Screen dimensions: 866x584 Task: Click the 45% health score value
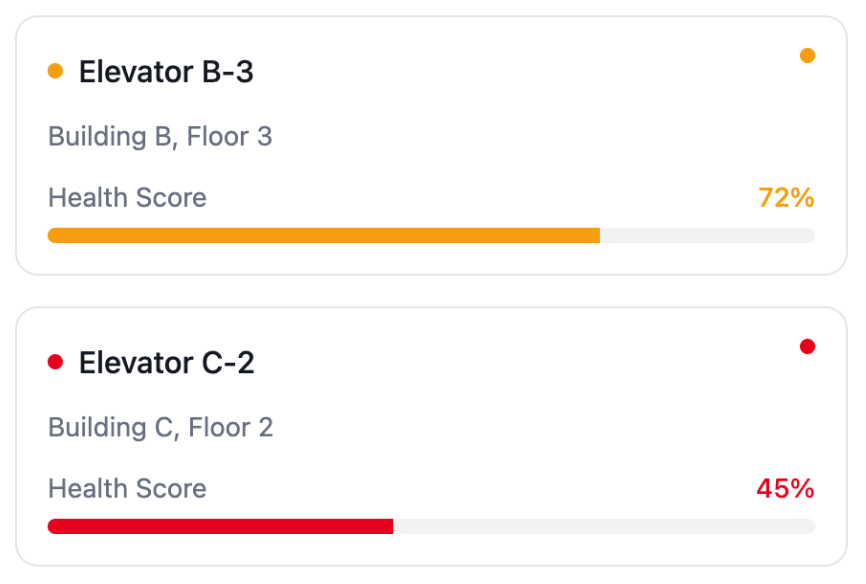[x=785, y=489]
